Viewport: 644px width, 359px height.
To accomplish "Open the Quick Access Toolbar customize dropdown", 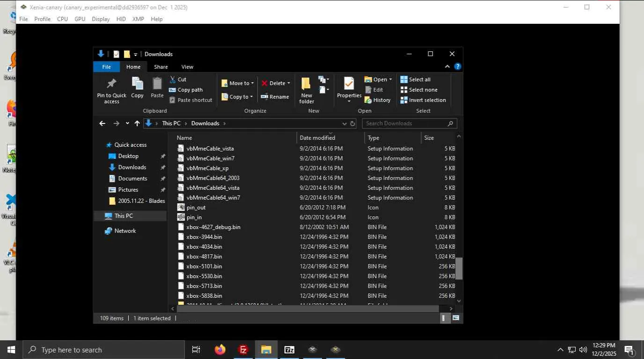I will coord(136,54).
